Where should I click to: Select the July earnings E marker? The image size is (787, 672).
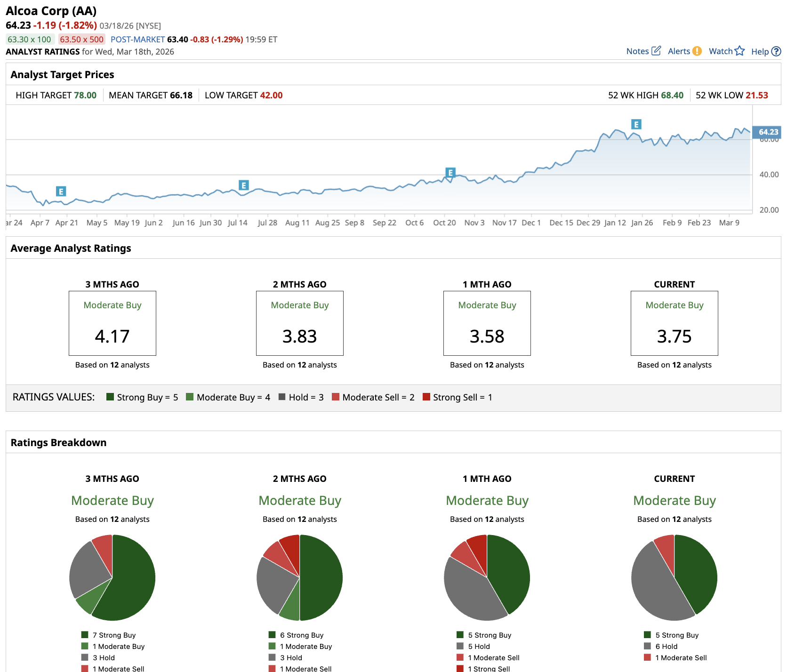click(x=243, y=185)
